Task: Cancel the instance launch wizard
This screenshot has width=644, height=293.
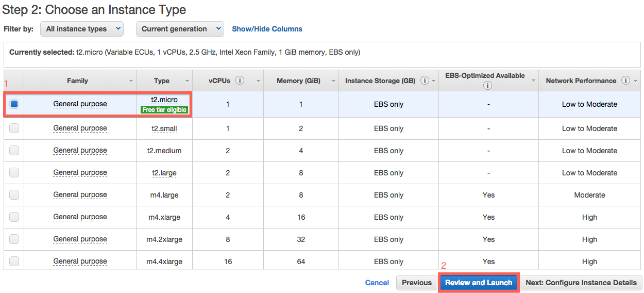Action: [x=377, y=283]
